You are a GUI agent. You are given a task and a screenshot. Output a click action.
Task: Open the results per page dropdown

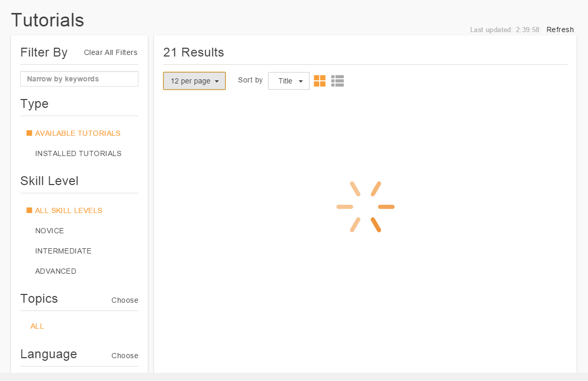(194, 81)
